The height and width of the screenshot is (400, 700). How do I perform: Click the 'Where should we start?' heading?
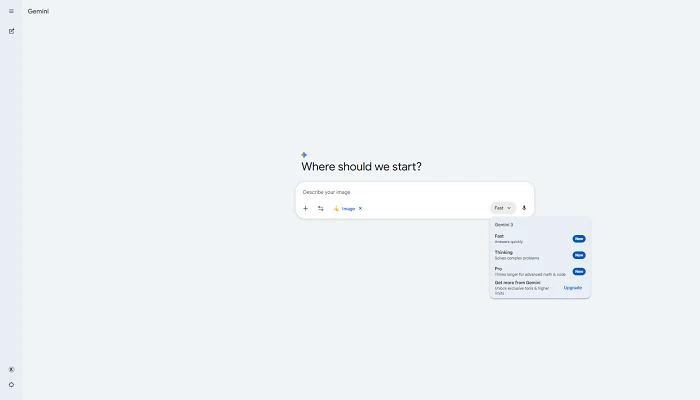(x=361, y=167)
